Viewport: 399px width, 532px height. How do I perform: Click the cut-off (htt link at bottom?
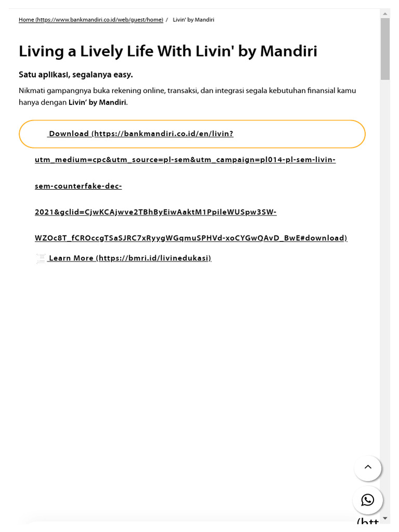[x=368, y=522]
